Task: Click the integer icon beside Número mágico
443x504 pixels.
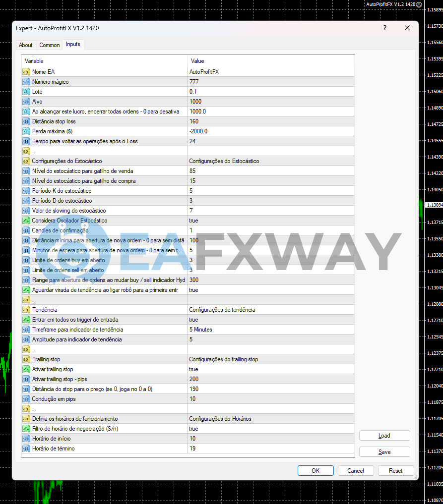Action: [x=26, y=82]
